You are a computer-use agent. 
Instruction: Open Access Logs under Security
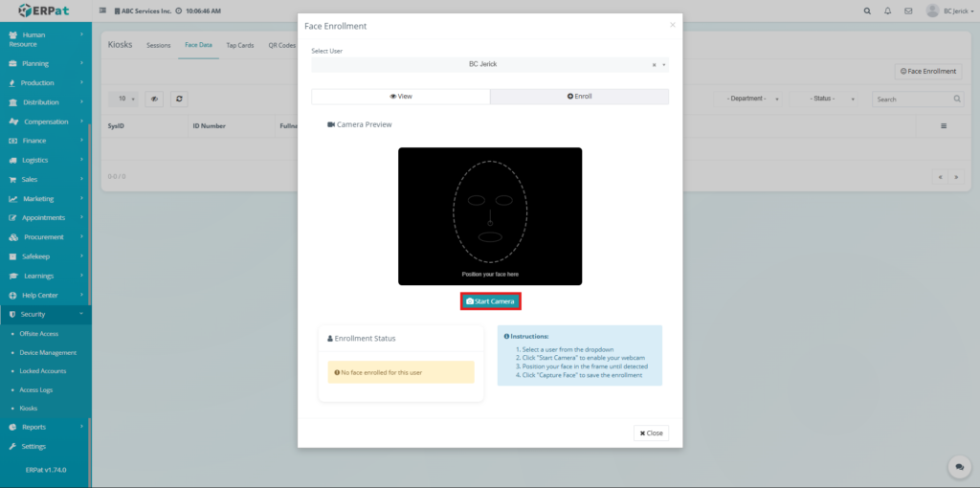36,389
